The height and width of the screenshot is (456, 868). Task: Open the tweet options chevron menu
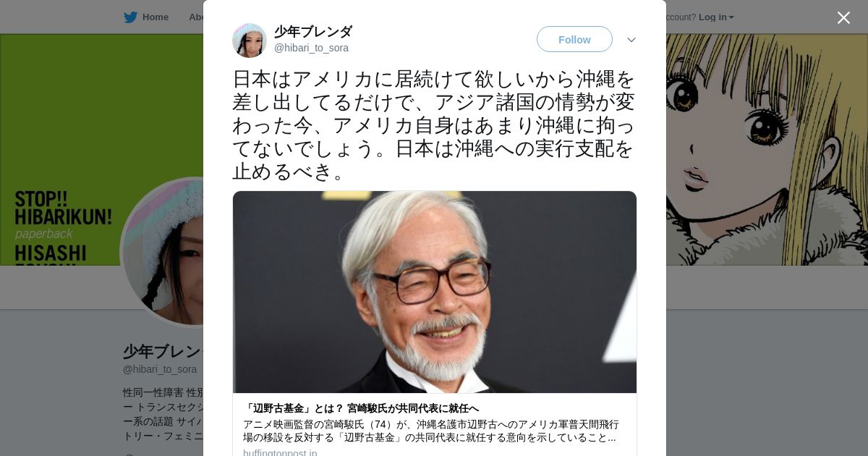click(631, 40)
